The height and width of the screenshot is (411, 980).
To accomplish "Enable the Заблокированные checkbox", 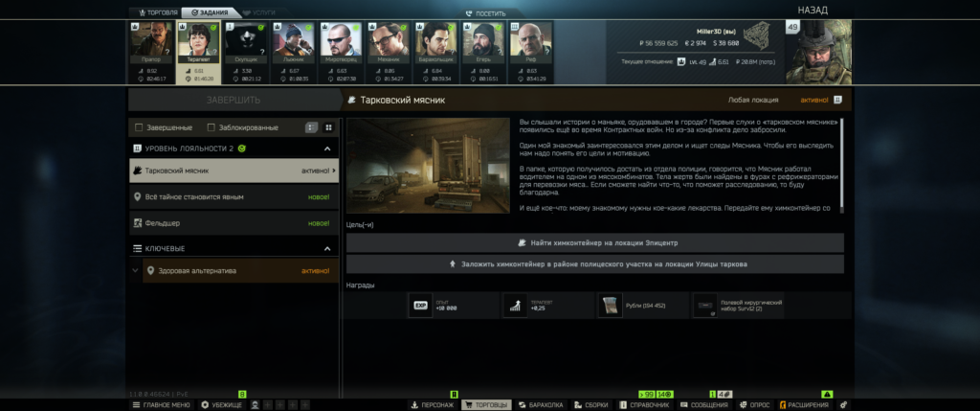I will coord(212,127).
